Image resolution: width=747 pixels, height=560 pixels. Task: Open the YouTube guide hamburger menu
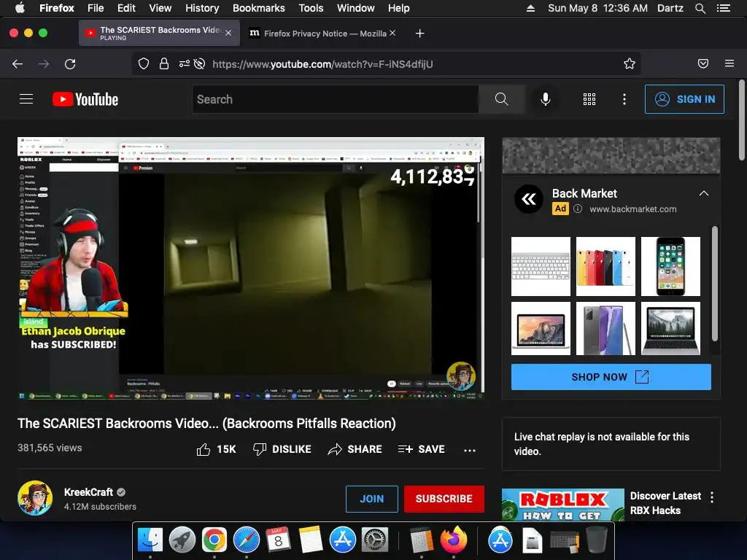(x=26, y=99)
